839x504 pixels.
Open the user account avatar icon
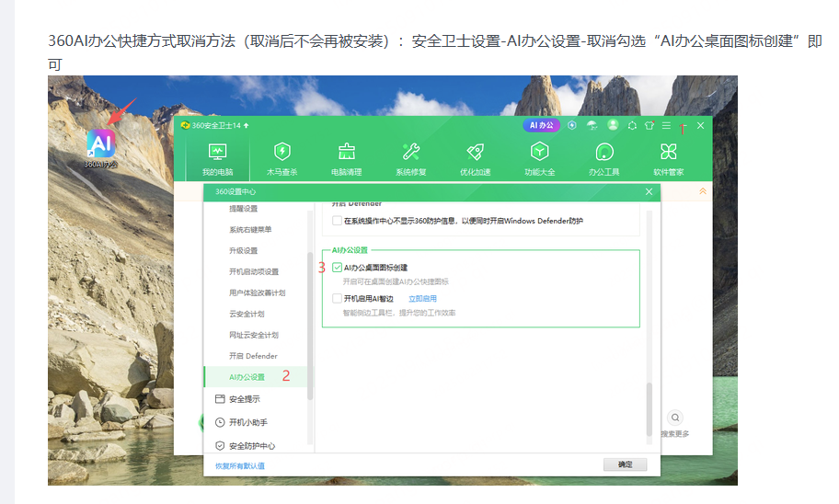(613, 125)
